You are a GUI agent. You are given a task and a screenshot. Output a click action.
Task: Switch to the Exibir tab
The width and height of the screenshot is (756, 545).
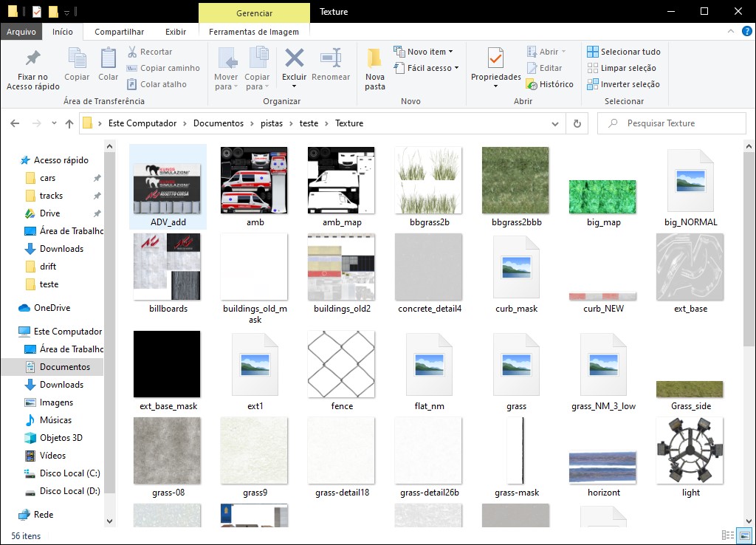(x=176, y=31)
